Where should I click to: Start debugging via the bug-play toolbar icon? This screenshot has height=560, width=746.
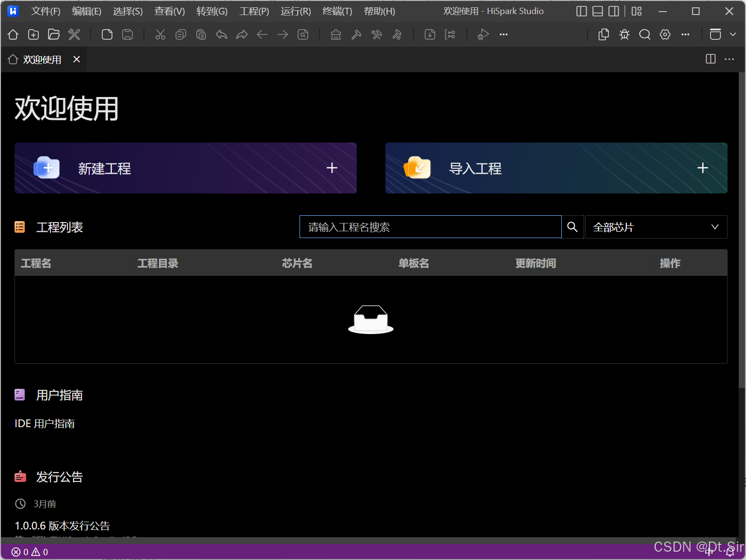[482, 34]
